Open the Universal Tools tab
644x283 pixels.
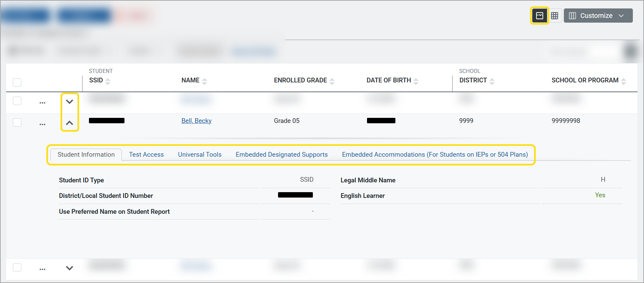coord(200,154)
